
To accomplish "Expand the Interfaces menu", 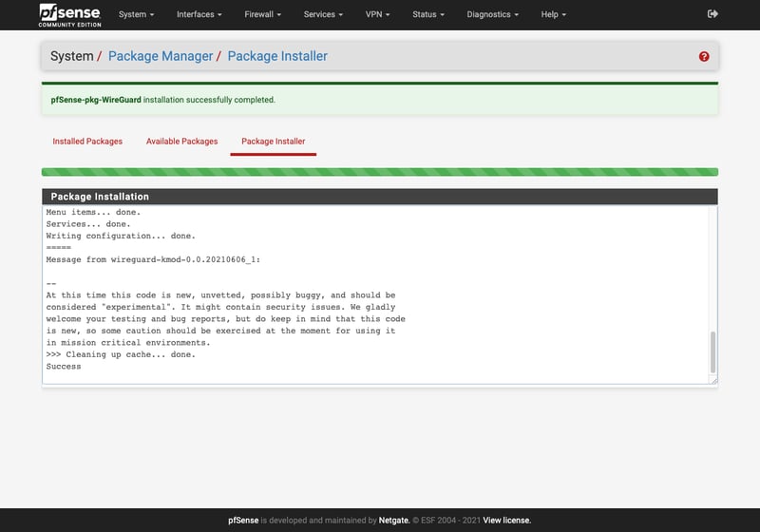I will point(199,15).
